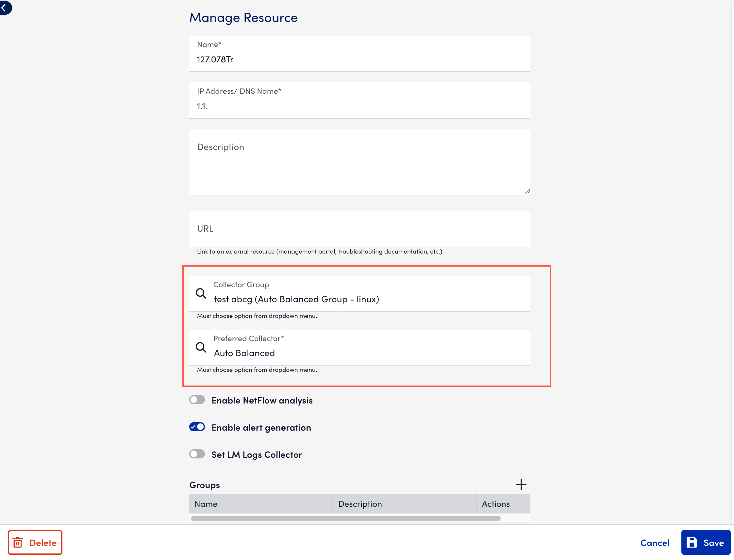The image size is (734, 560).
Task: Open the Preferred Collector dropdown field
Action: point(360,347)
